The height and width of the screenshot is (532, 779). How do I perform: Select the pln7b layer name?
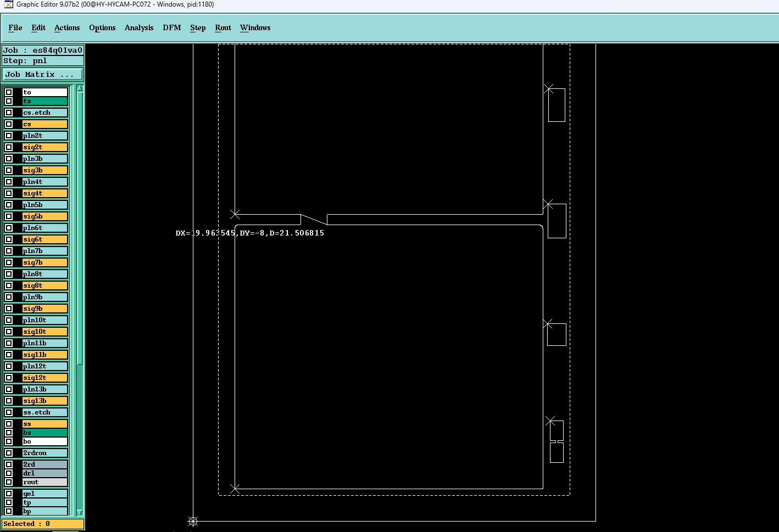tap(45, 251)
